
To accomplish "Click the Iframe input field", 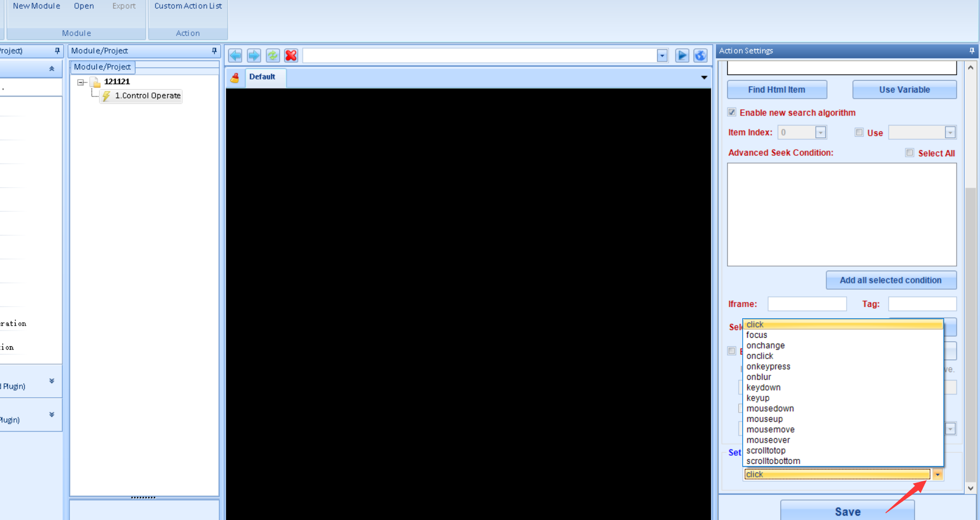I will (807, 304).
